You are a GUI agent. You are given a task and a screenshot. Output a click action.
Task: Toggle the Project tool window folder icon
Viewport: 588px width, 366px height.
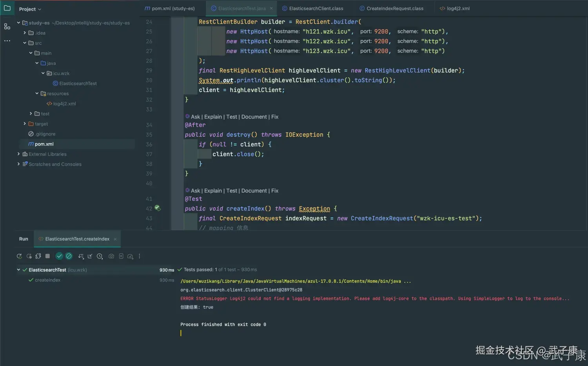[7, 8]
